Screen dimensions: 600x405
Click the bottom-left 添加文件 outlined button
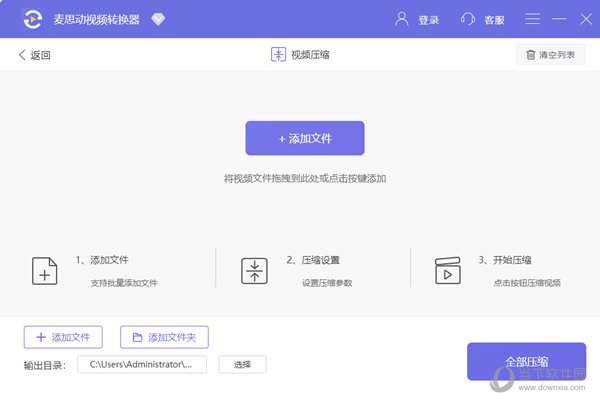tap(63, 337)
